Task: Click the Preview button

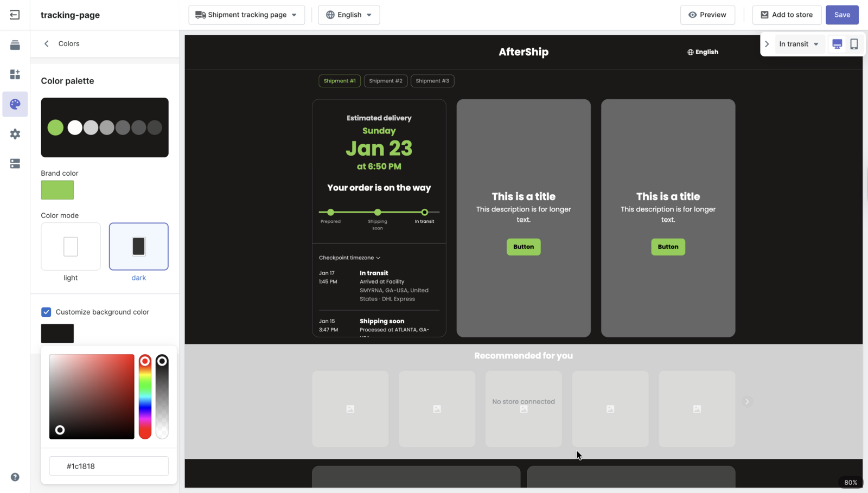Action: (707, 15)
